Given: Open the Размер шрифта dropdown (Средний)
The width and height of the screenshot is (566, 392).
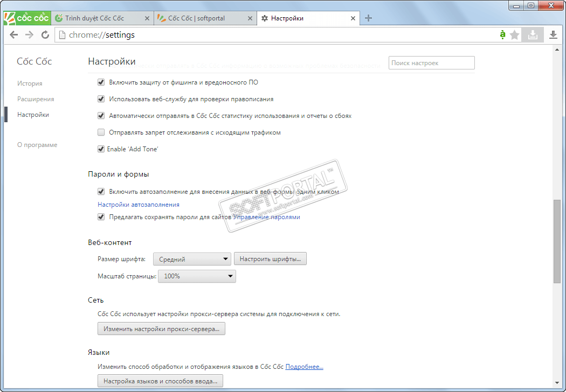Looking at the screenshot, I should click(192, 259).
